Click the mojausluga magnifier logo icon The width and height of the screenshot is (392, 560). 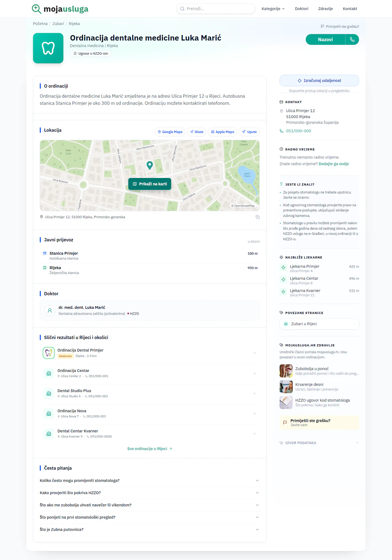click(x=36, y=9)
